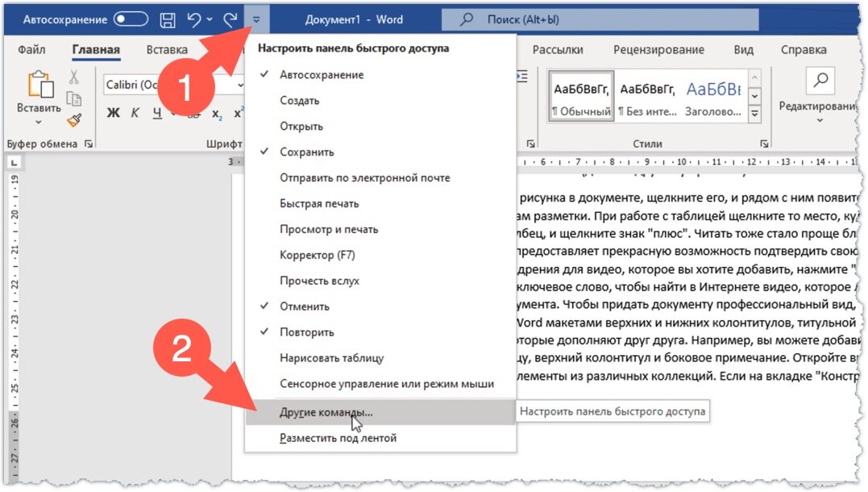Apply bold formatting with the Ж icon

[113, 113]
